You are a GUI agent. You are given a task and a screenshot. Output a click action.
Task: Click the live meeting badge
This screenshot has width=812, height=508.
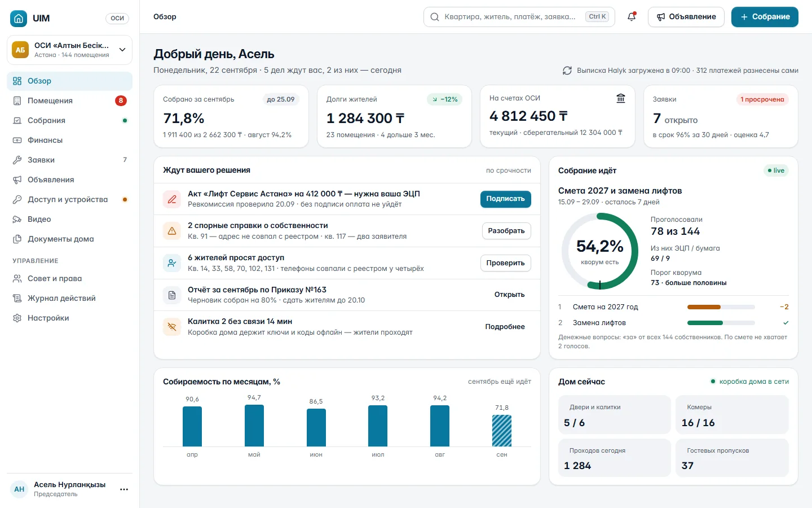point(776,170)
